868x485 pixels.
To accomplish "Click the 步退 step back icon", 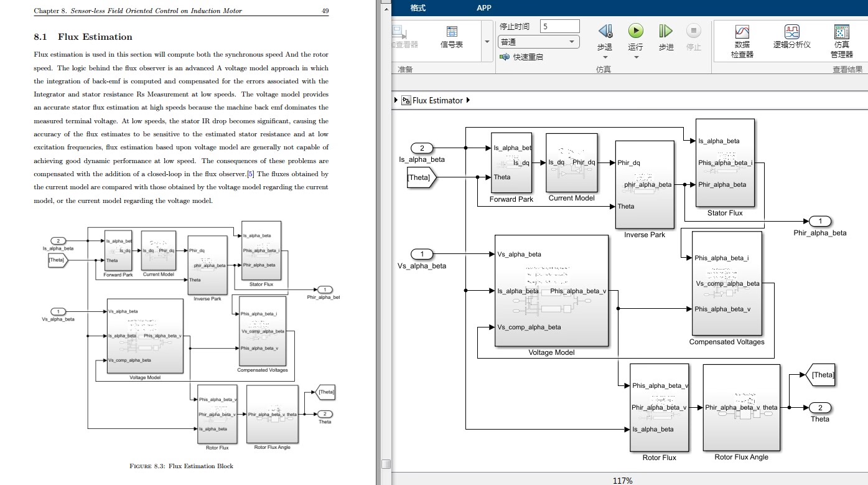I will pos(605,31).
